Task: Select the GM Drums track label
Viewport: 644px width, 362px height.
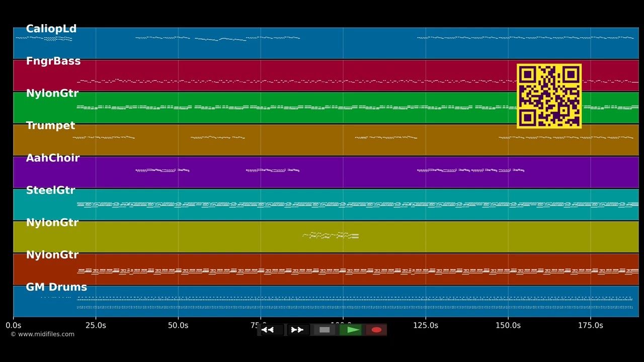Action: (56, 287)
